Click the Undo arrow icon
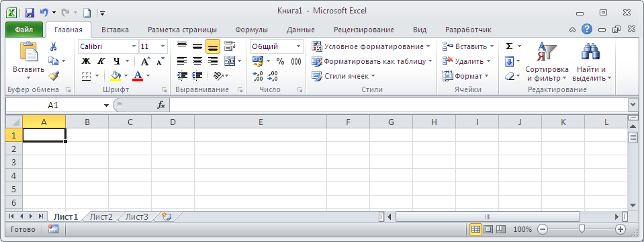This screenshot has width=644, height=242. [44, 13]
